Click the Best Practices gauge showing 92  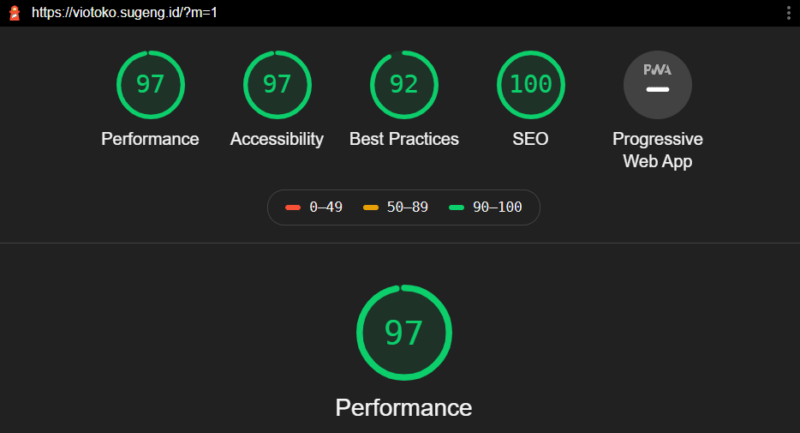[x=404, y=84]
